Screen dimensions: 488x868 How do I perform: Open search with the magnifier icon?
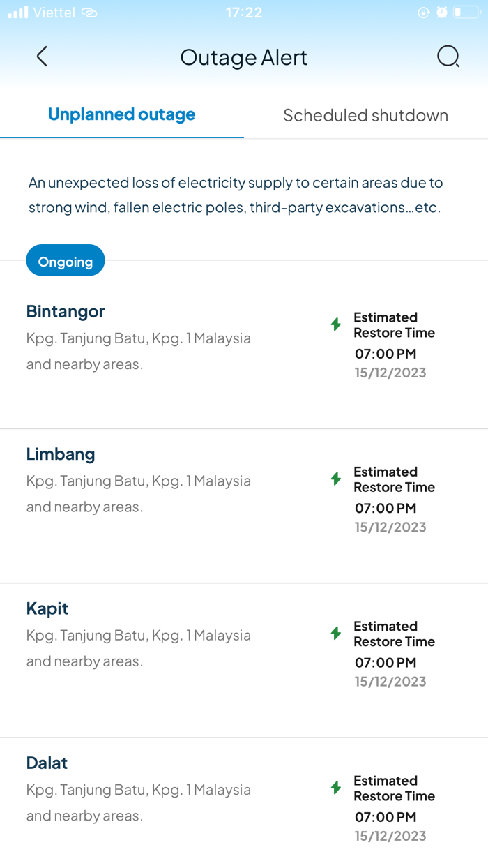pyautogui.click(x=448, y=57)
